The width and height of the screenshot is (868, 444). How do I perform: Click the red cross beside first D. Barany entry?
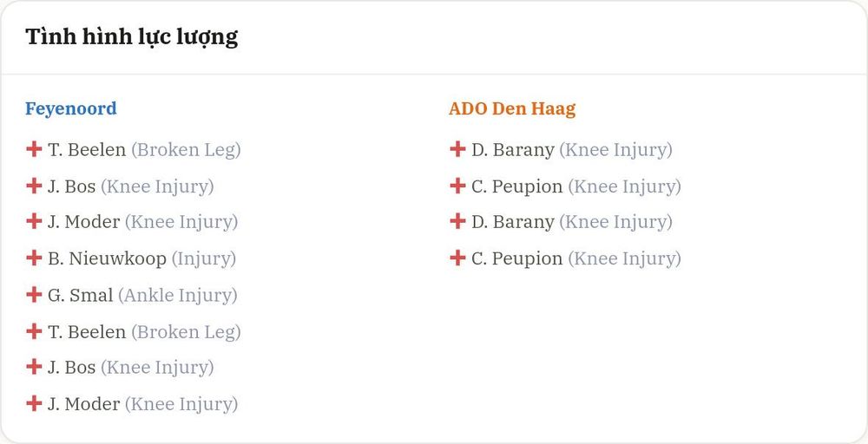457,149
